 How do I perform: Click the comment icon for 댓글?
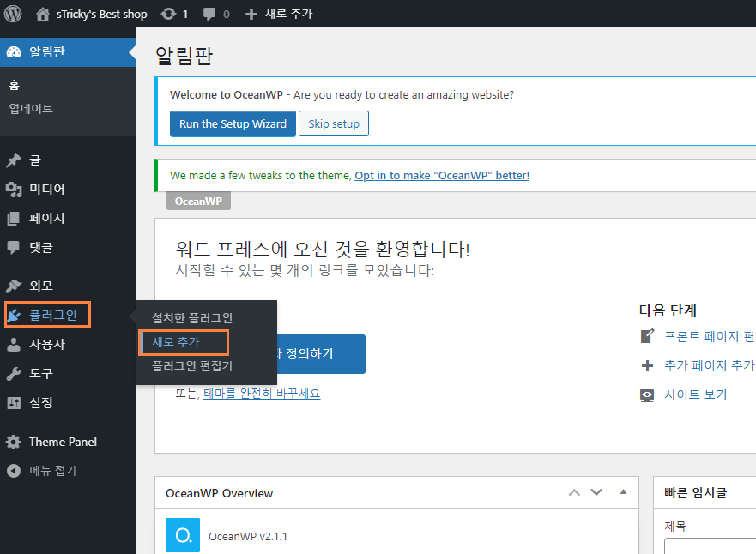pyautogui.click(x=14, y=248)
